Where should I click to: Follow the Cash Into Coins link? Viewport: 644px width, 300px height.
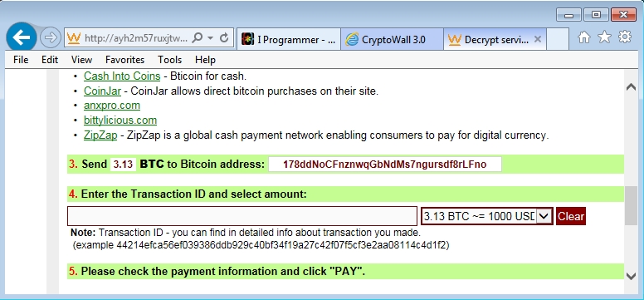[x=122, y=76]
